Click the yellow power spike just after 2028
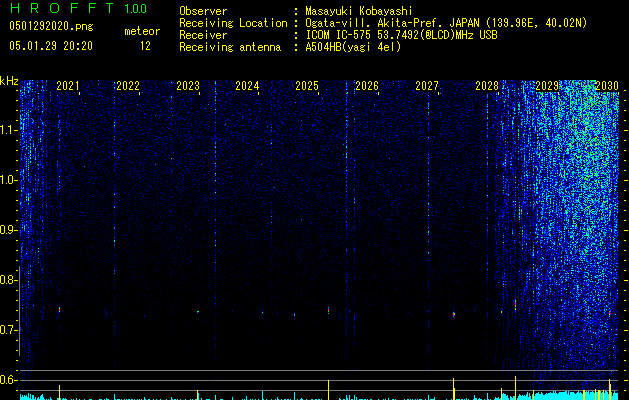 pyautogui.click(x=515, y=388)
